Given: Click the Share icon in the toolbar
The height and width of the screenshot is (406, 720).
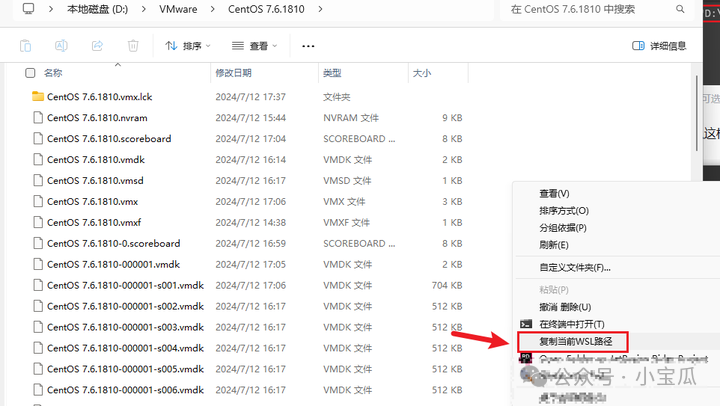Looking at the screenshot, I should [97, 46].
